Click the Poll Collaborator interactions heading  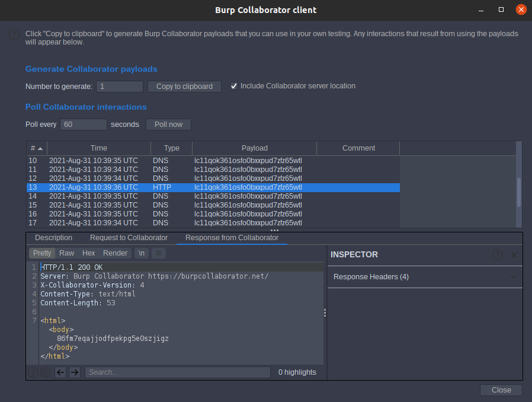(x=86, y=107)
